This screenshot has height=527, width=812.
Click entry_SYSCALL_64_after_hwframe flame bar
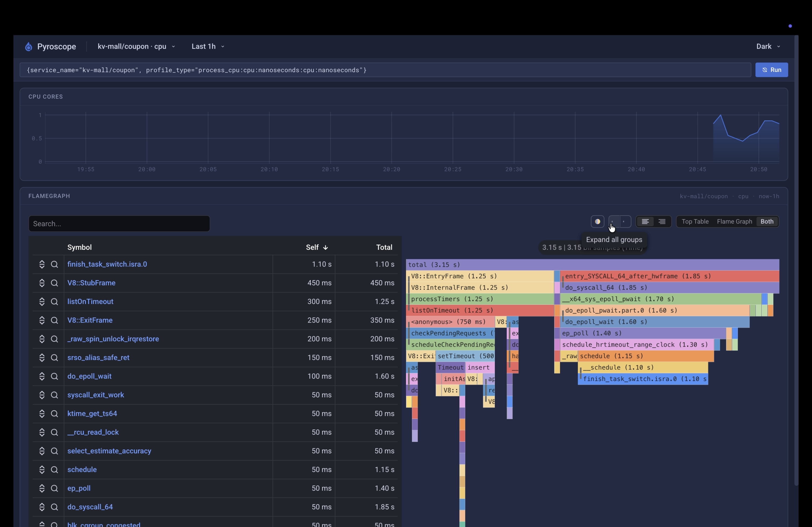[x=669, y=276]
